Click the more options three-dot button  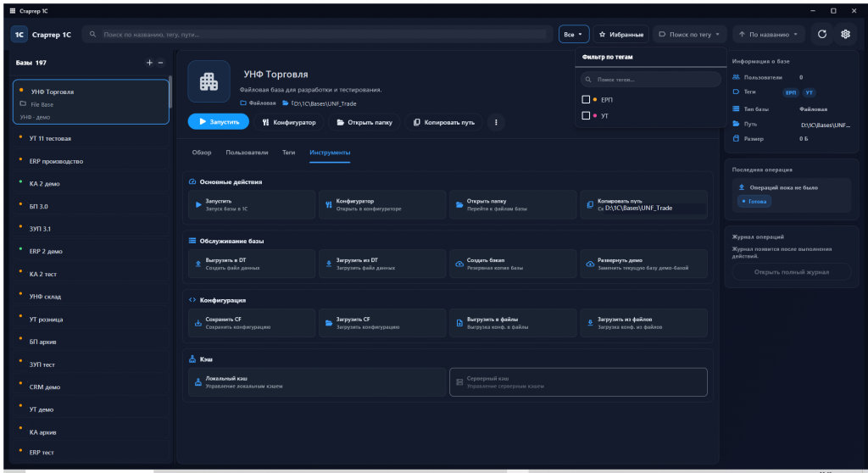(x=496, y=122)
